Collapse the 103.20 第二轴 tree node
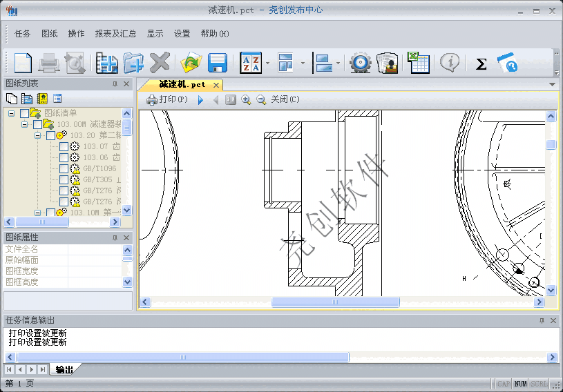The height and width of the screenshot is (392, 563). [x=38, y=136]
